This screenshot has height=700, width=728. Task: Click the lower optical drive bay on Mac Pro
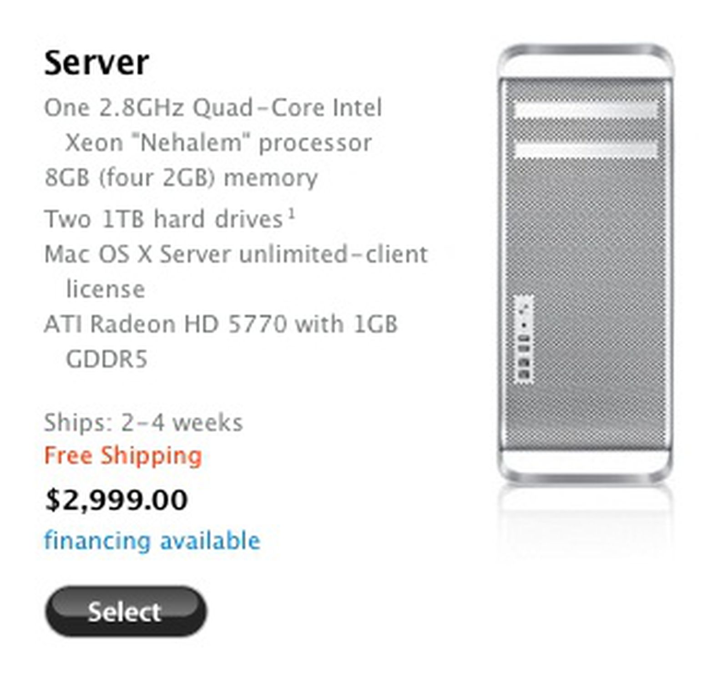[x=586, y=149]
